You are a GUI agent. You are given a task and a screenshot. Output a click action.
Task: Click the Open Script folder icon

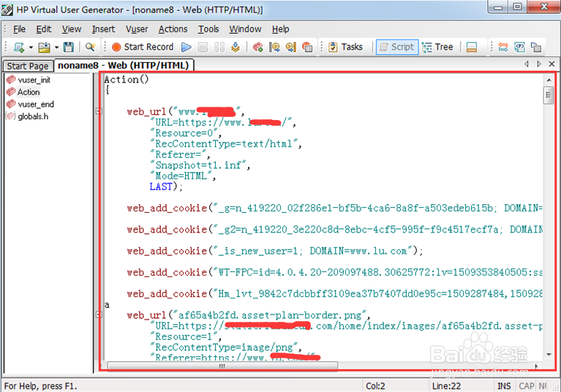(44, 48)
